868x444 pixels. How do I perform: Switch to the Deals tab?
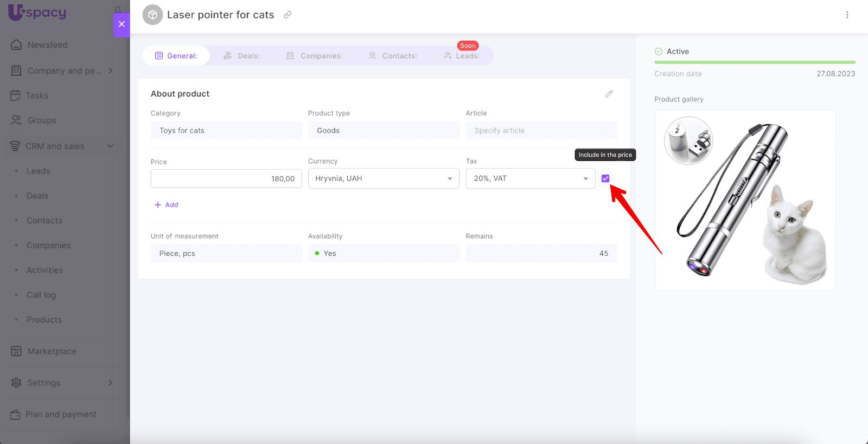tap(242, 56)
